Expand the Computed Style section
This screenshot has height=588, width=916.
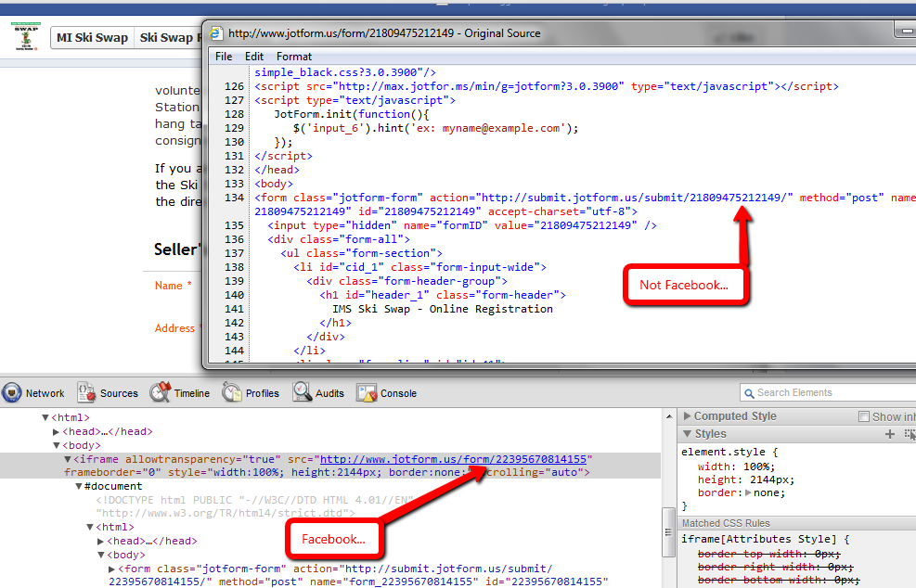687,417
